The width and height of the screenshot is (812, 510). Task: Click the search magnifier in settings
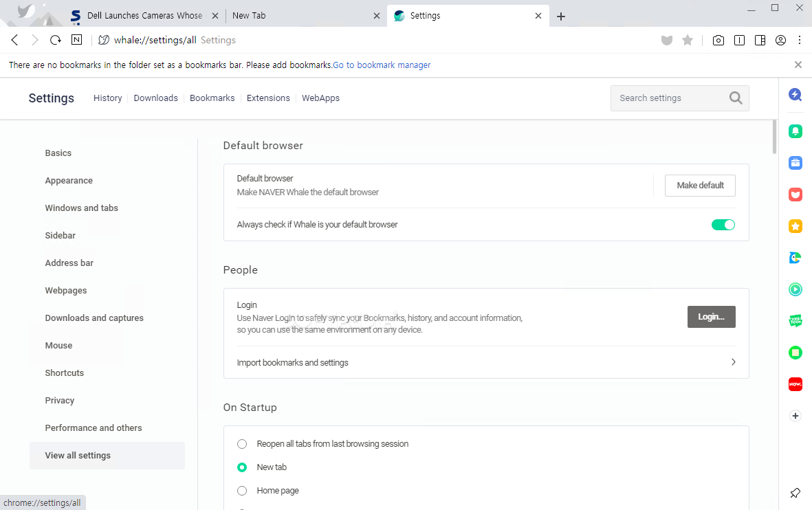(x=736, y=98)
